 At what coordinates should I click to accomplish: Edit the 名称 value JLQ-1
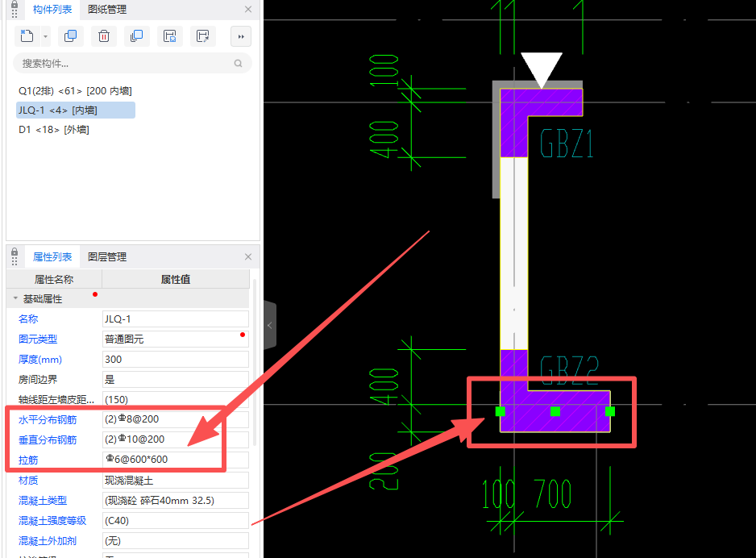[176, 319]
